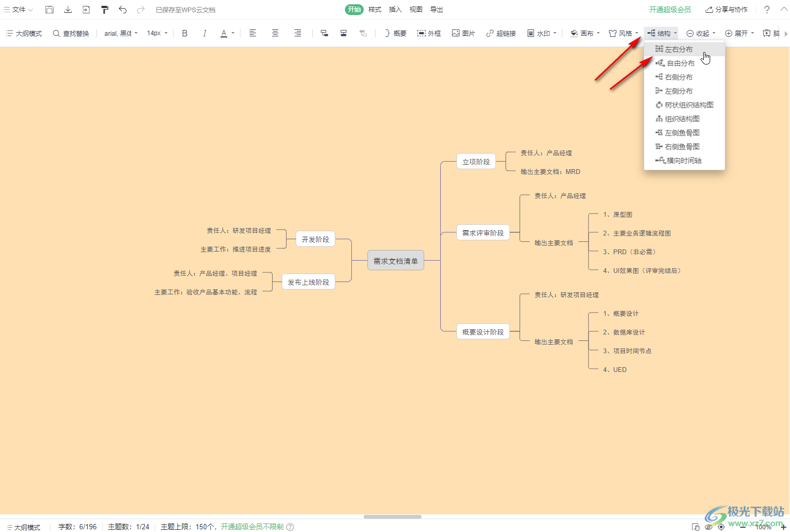Click the locate center target icon
This screenshot has width=790, height=532.
coord(721,527)
